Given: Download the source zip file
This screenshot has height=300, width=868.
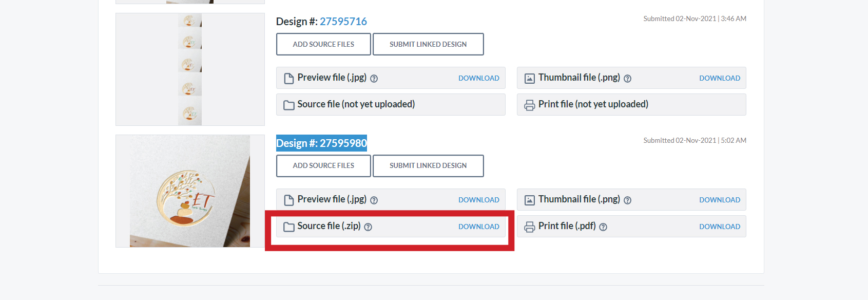Looking at the screenshot, I should 478,227.
